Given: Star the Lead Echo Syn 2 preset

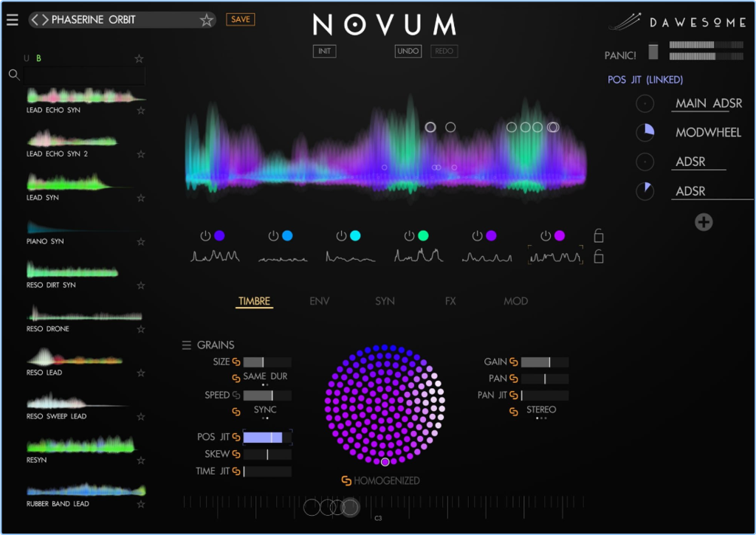Looking at the screenshot, I should [141, 154].
